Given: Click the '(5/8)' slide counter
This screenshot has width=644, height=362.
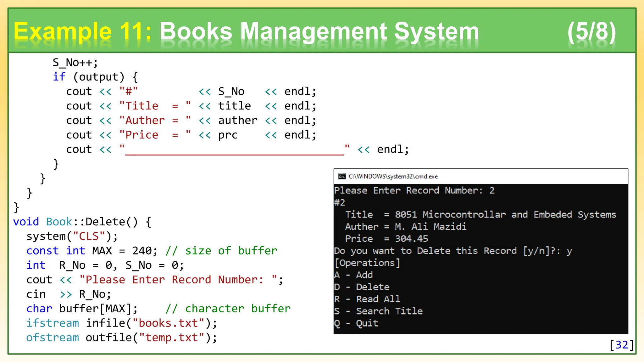Looking at the screenshot, I should [591, 32].
